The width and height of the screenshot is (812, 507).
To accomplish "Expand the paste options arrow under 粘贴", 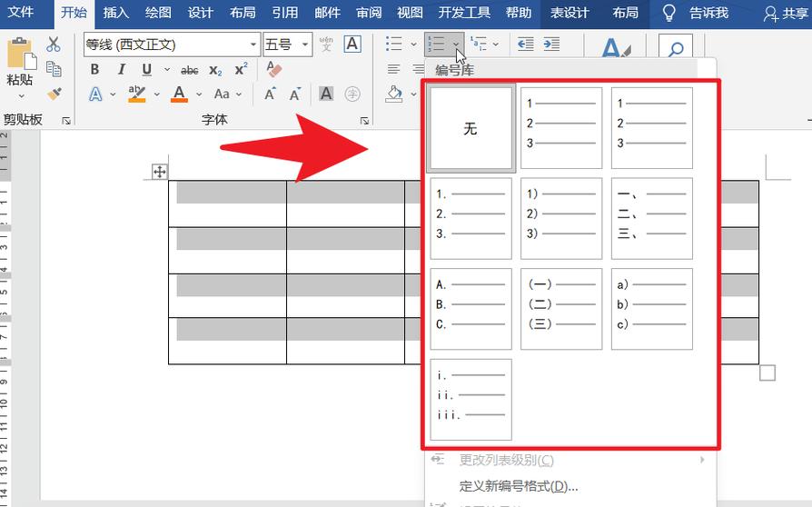I will [21, 95].
